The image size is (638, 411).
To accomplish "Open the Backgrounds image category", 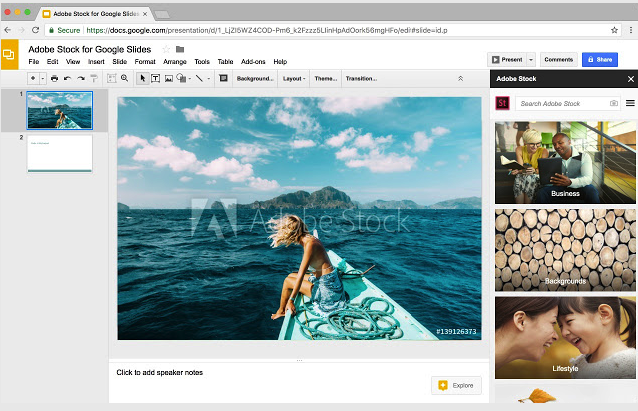I will pos(565,250).
